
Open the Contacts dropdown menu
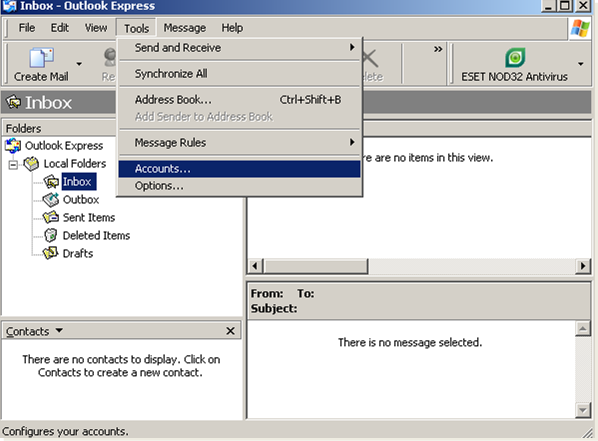[59, 330]
